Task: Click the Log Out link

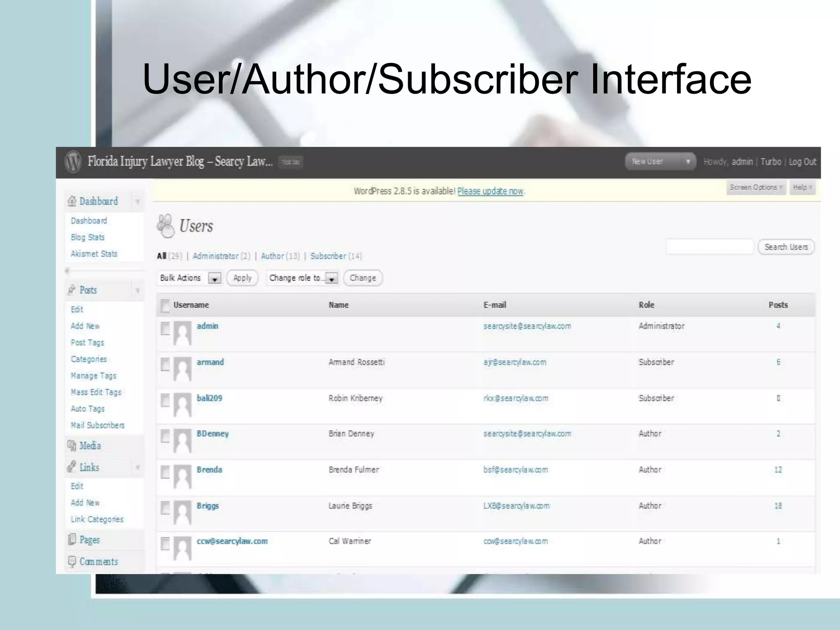Action: pos(803,162)
